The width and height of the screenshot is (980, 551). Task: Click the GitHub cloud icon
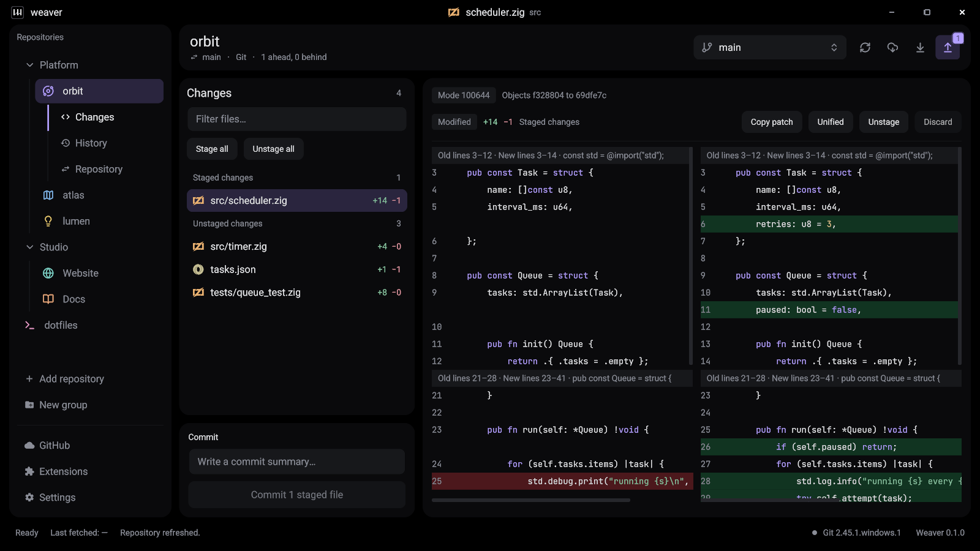[29, 446]
